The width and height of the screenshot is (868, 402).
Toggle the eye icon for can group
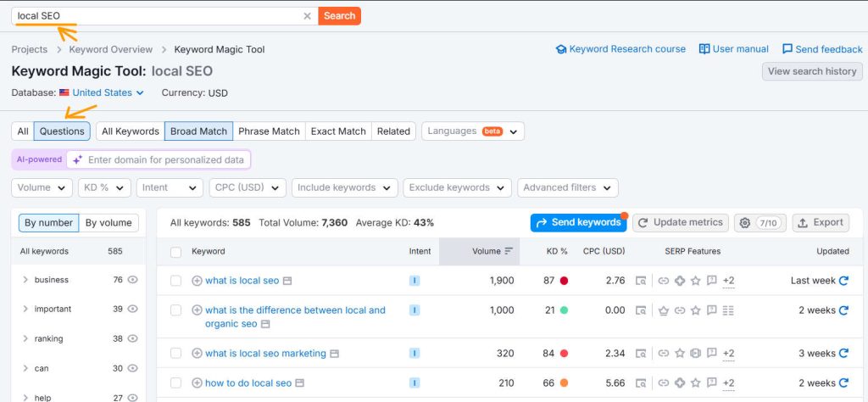132,368
